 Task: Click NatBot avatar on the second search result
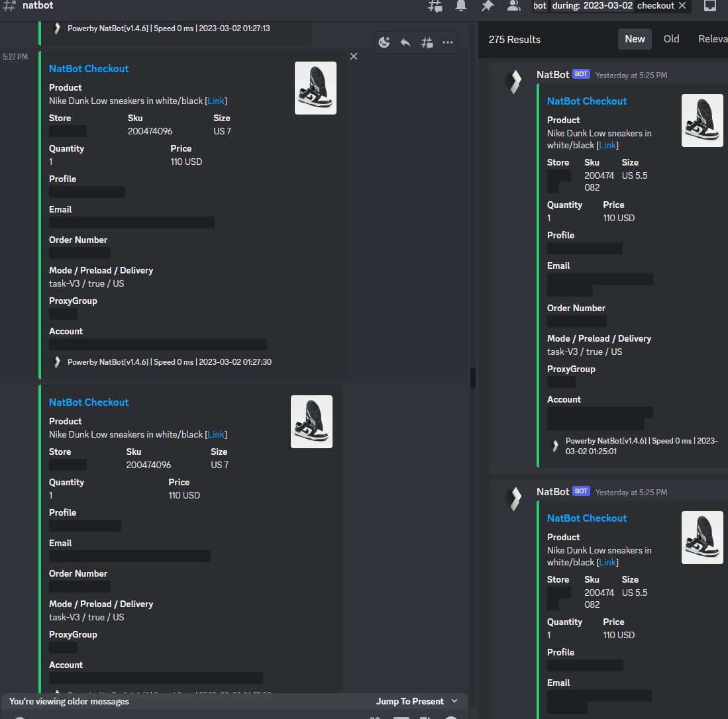515,499
